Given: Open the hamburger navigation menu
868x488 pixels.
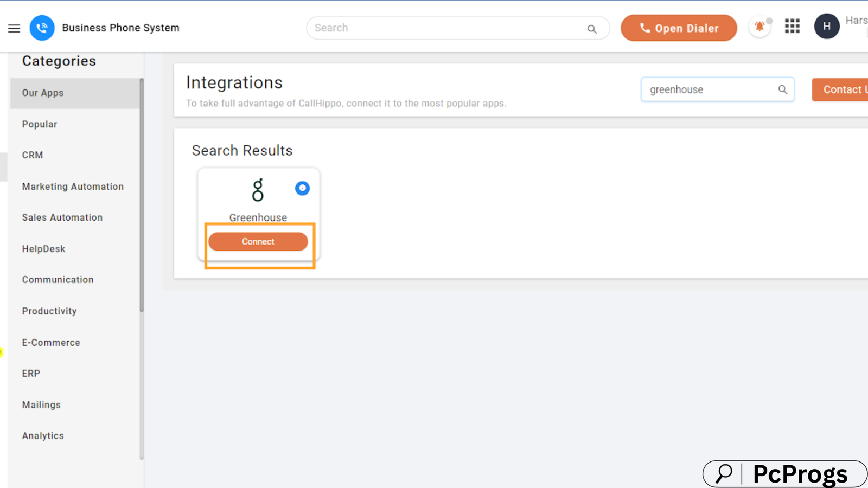Looking at the screenshot, I should tap(14, 28).
